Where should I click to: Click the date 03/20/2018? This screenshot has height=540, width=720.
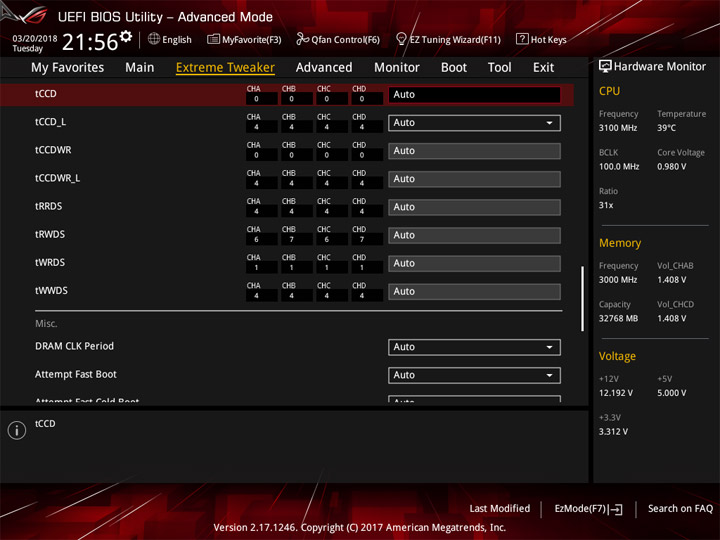pos(35,39)
